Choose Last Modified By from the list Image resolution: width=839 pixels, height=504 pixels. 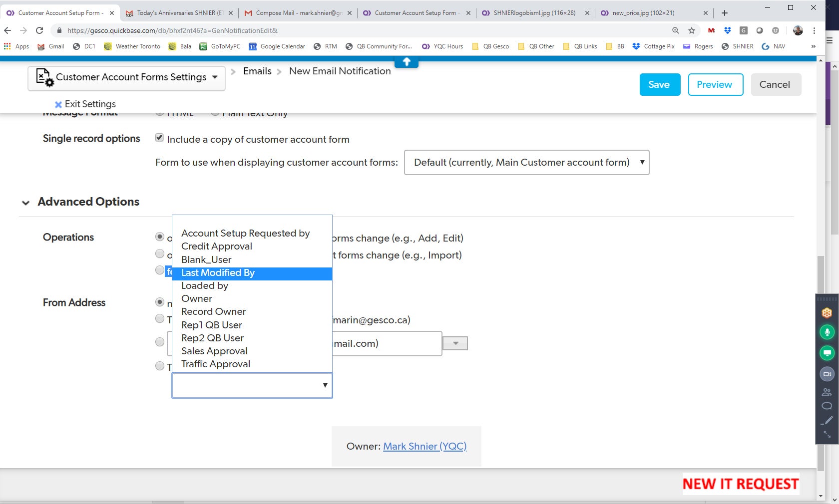pos(252,273)
